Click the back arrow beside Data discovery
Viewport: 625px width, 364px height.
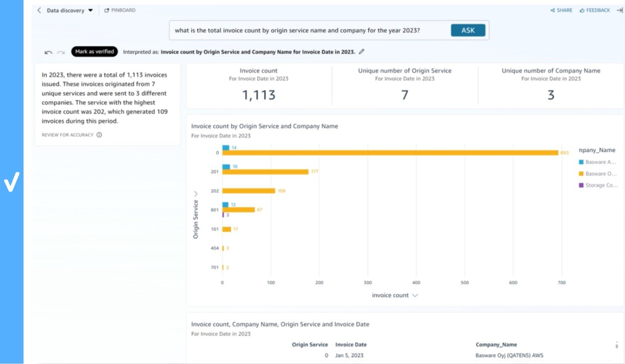[x=39, y=10]
